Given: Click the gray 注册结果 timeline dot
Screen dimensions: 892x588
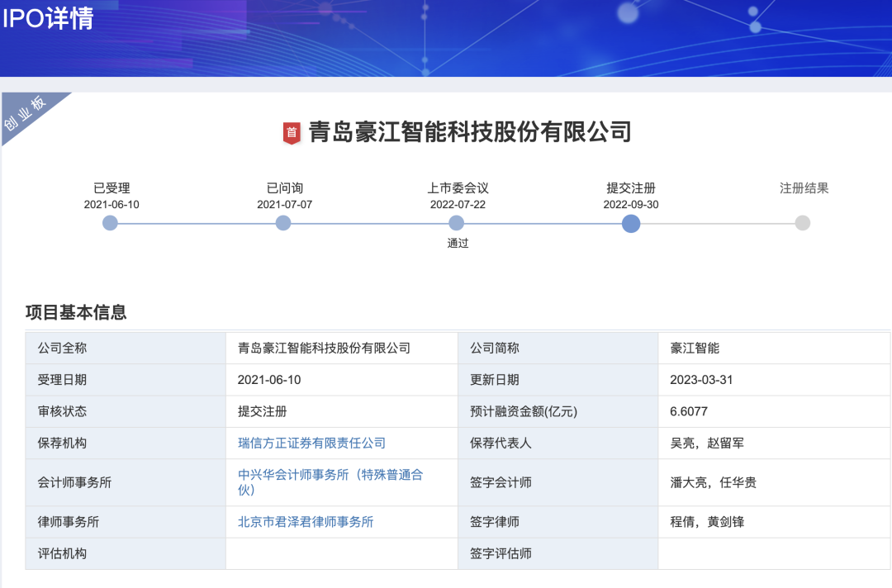Looking at the screenshot, I should [x=803, y=223].
